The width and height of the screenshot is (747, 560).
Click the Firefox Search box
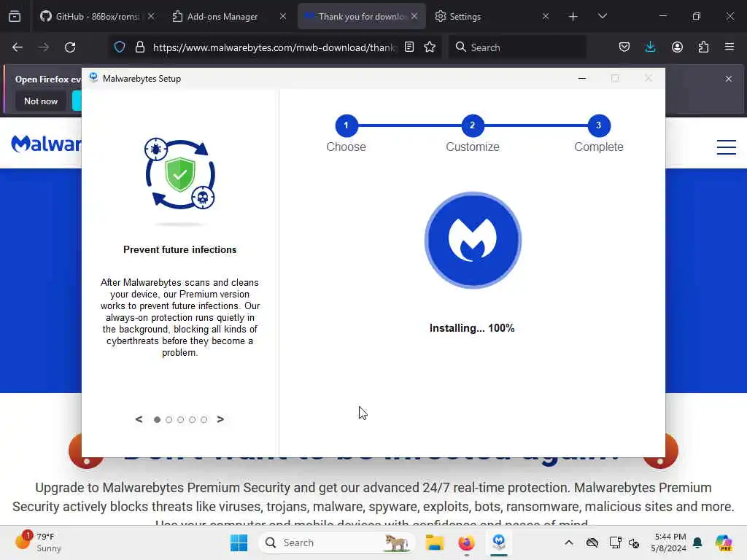pyautogui.click(x=517, y=47)
